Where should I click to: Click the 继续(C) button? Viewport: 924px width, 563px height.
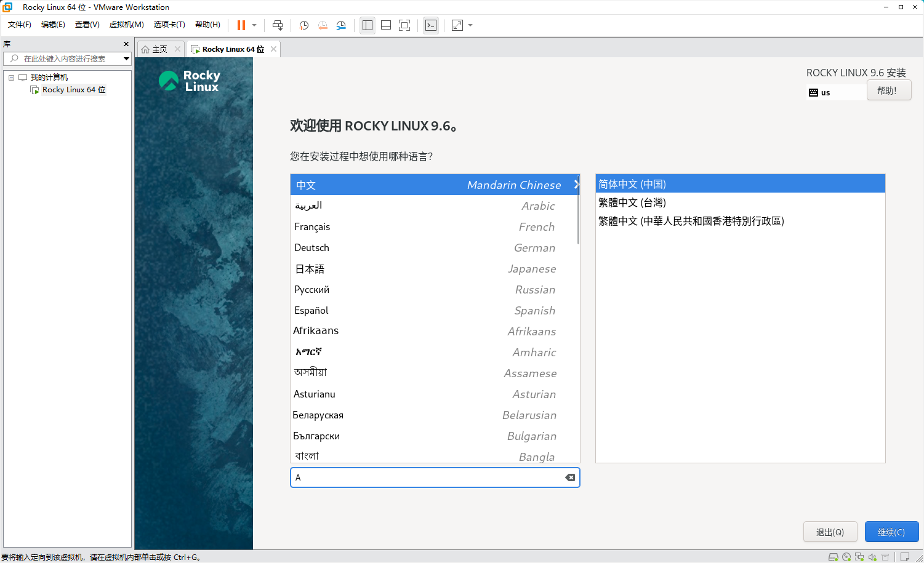tap(891, 531)
